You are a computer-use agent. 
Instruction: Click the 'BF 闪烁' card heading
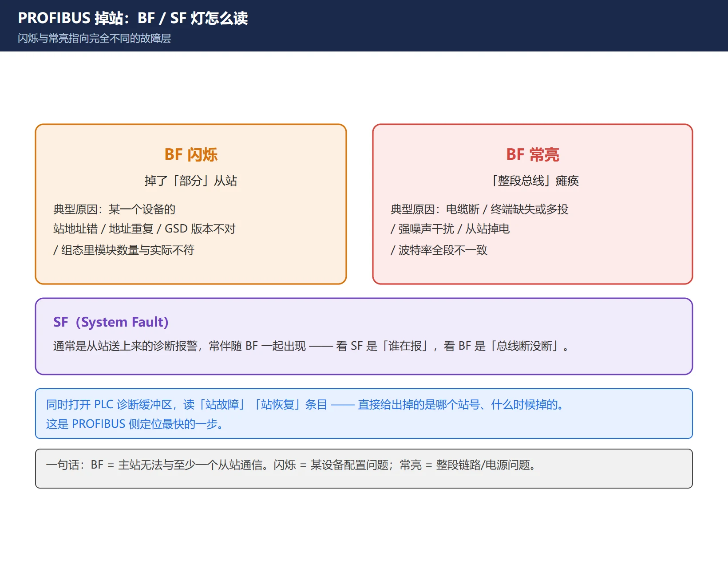click(x=191, y=154)
